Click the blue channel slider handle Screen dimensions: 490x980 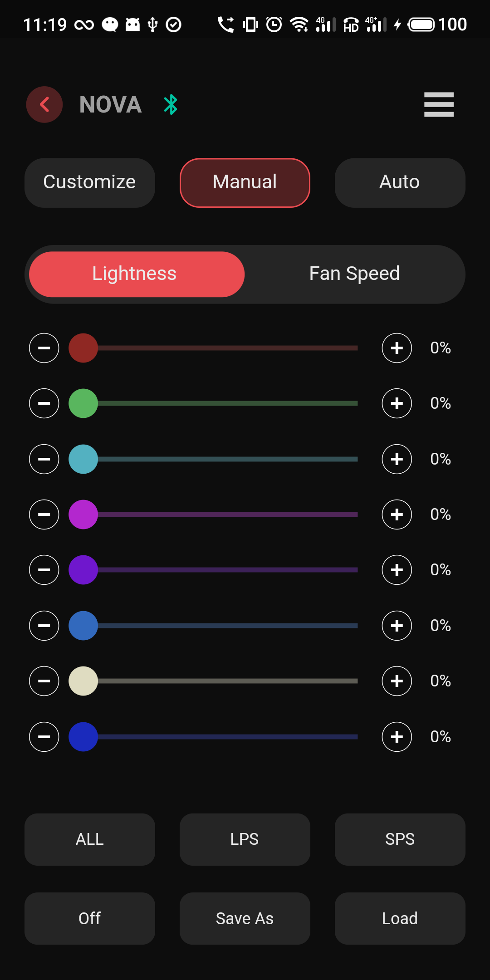pos(83,626)
